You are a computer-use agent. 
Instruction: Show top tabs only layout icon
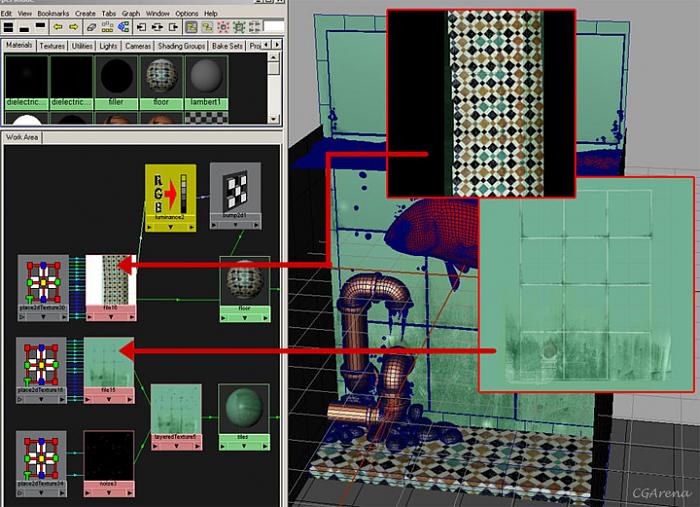[40, 26]
